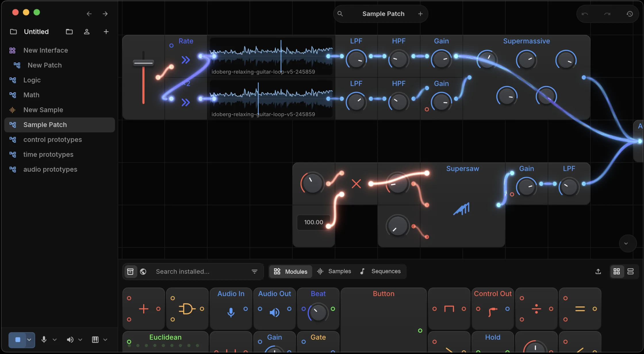The width and height of the screenshot is (644, 354).
Task: Open New Interface in sidebar
Action: [60, 50]
